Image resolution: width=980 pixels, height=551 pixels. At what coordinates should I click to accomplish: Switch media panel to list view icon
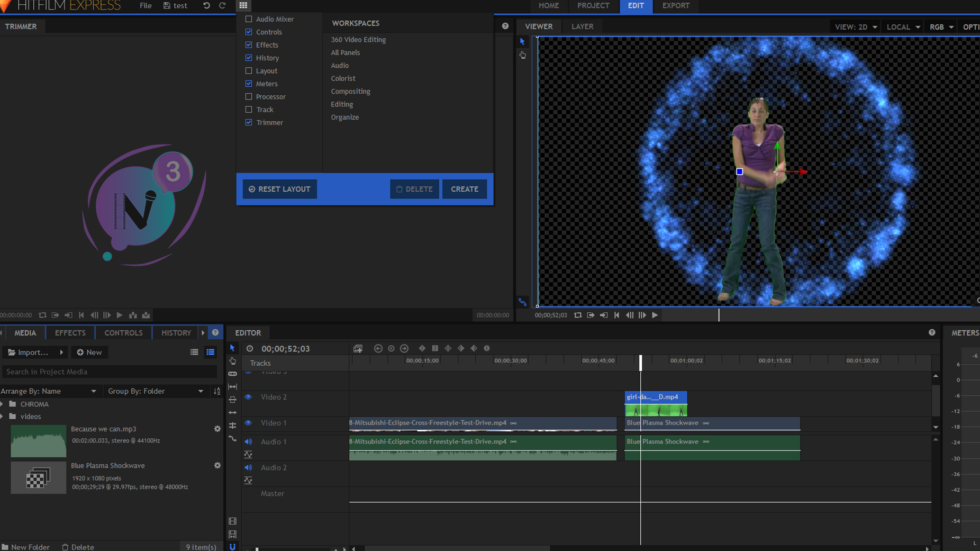pos(194,353)
